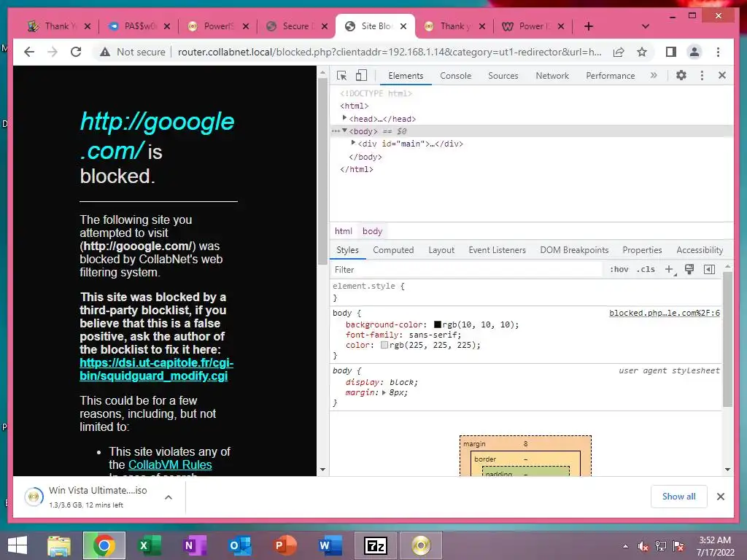Open the Properties pane tab
This screenshot has width=747, height=560.
point(642,250)
